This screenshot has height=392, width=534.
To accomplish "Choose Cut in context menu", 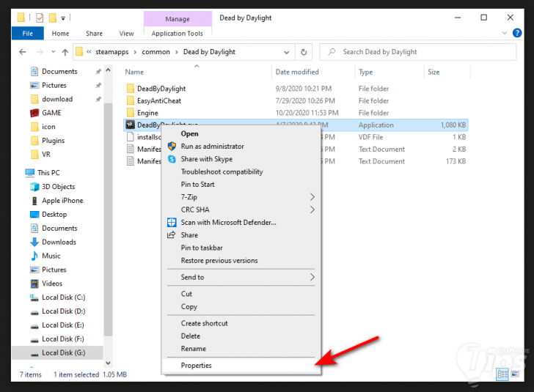I will coord(241,294).
